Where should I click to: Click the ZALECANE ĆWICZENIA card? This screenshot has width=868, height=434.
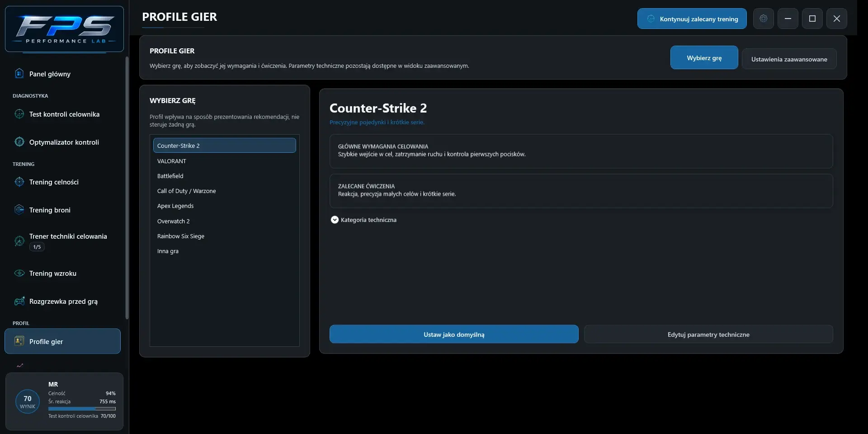tap(581, 191)
